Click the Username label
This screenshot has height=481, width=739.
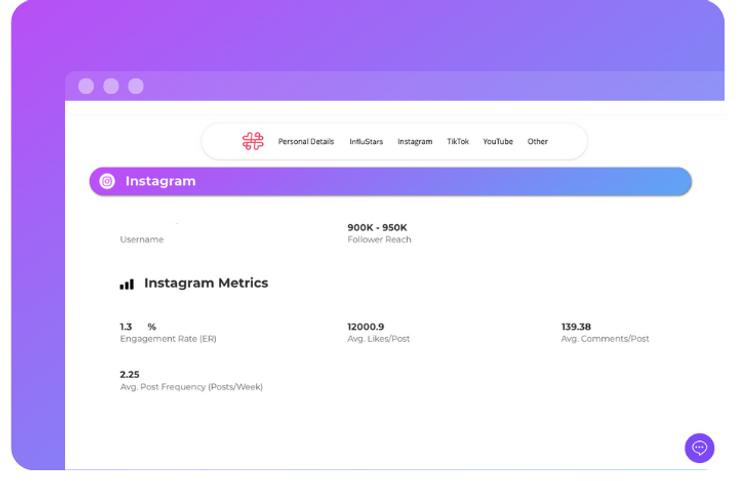pos(142,239)
